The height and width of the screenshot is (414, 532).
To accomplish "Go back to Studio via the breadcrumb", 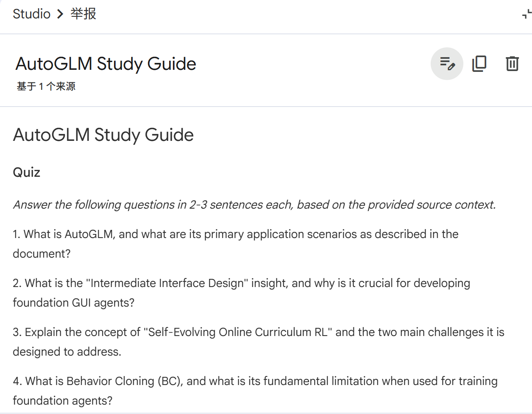I will point(31,14).
